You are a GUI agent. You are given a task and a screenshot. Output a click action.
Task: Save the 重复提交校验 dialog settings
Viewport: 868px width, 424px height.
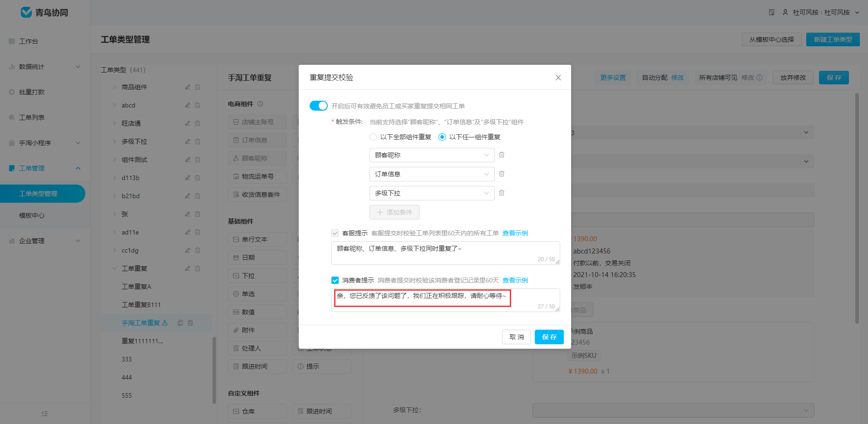(x=549, y=337)
